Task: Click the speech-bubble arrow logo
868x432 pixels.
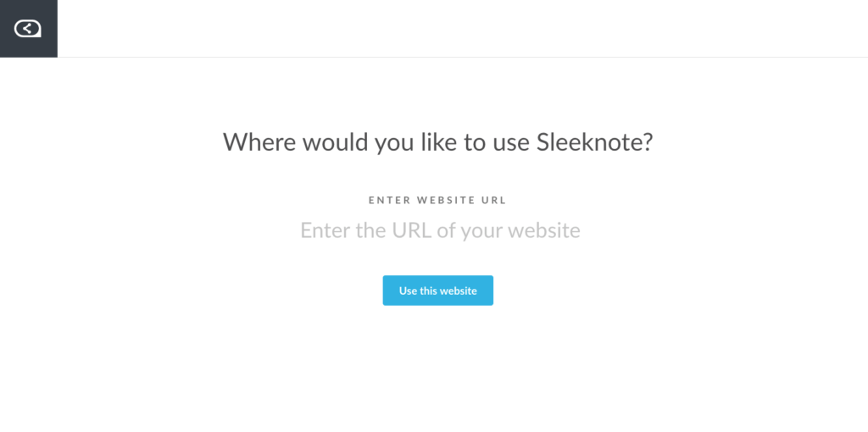Action: (x=28, y=29)
